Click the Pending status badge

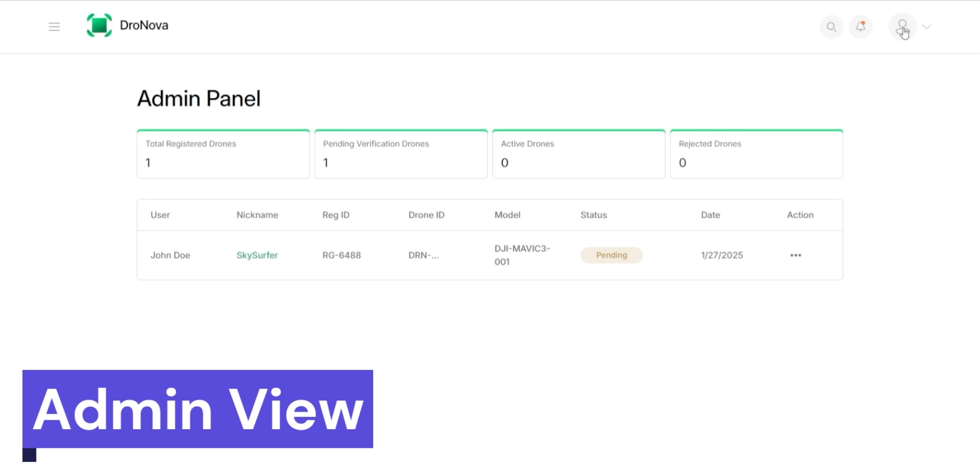[x=611, y=255]
